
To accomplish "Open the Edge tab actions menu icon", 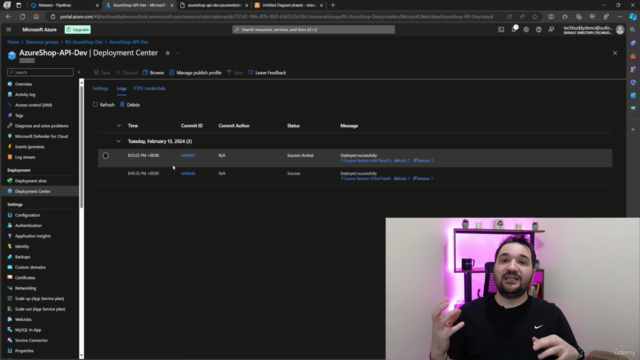I will coord(18,5).
